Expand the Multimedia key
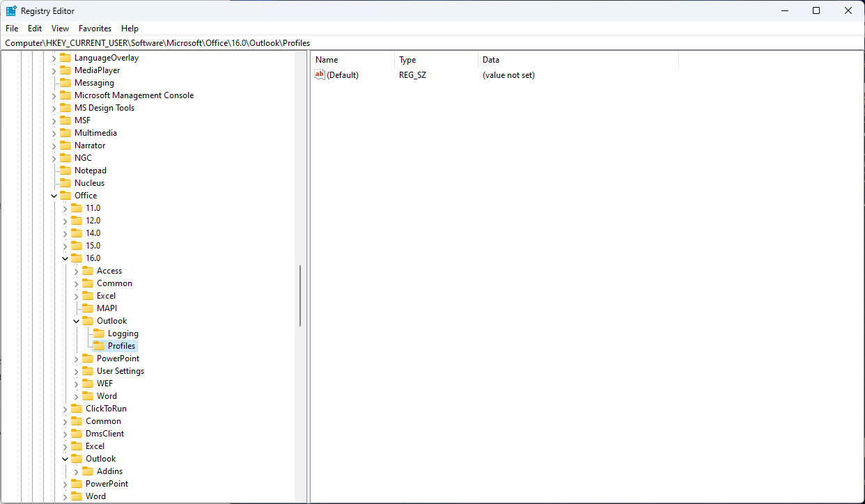Image resolution: width=865 pixels, height=504 pixels. 54,133
